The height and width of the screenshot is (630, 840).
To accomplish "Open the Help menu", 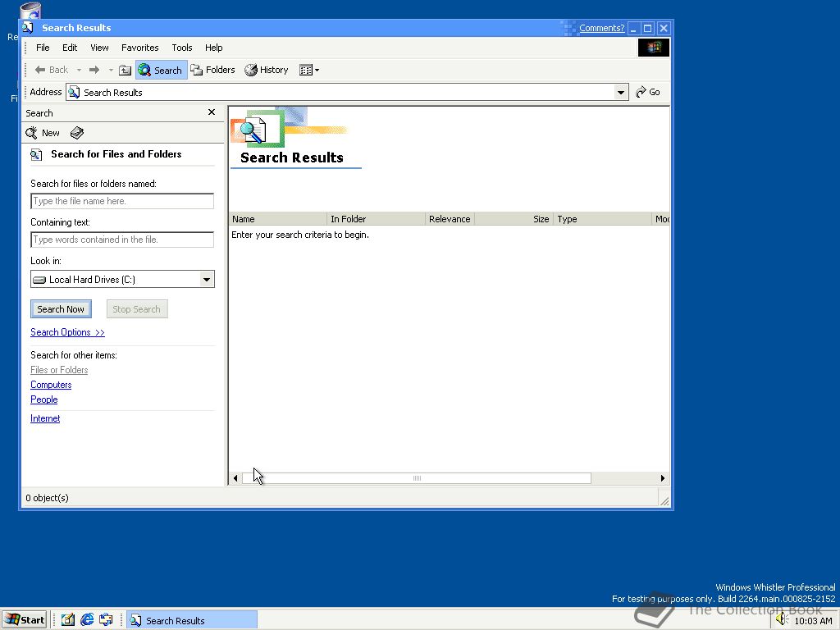I will coord(214,48).
